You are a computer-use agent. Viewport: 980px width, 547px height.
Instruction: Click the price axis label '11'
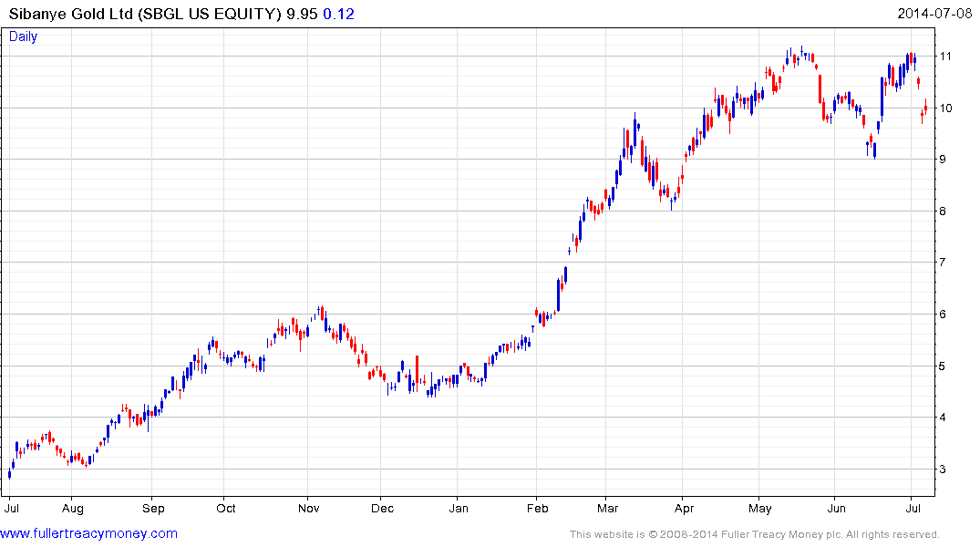[x=945, y=57]
